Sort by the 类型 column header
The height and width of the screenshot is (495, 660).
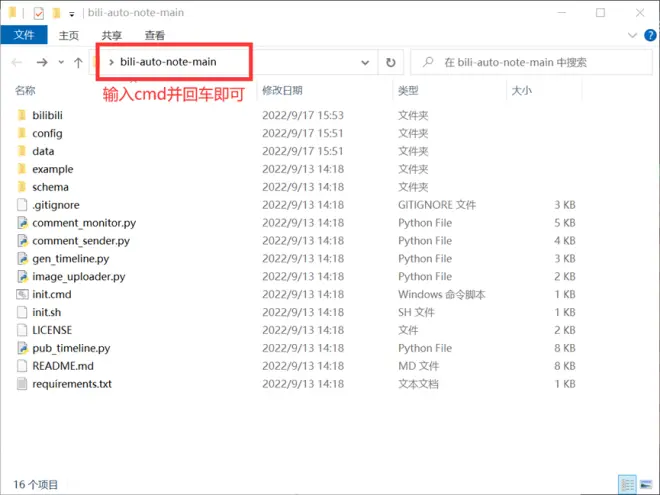pos(408,90)
